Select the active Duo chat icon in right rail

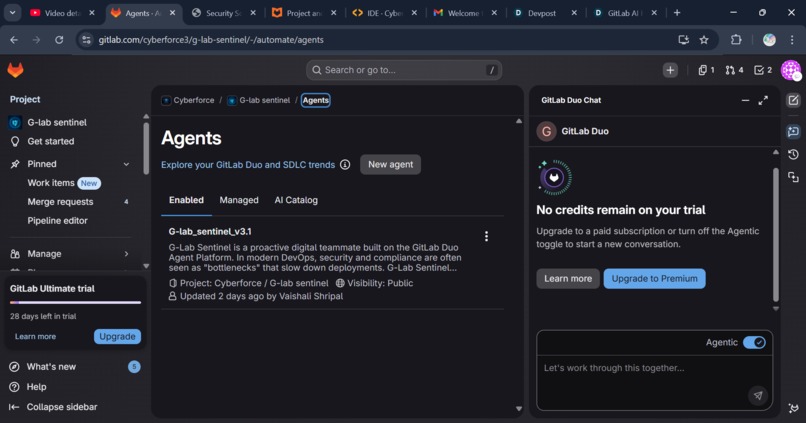coord(793,132)
